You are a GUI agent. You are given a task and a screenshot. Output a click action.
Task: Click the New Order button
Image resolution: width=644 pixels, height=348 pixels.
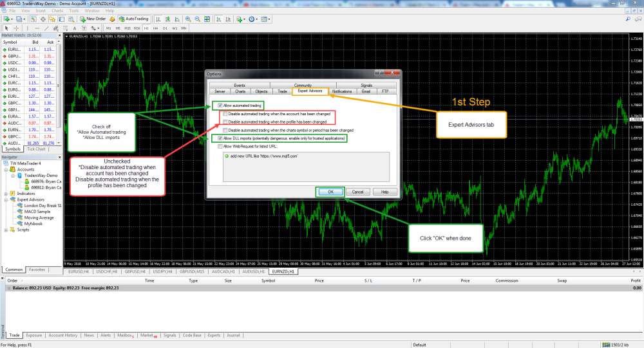point(93,19)
